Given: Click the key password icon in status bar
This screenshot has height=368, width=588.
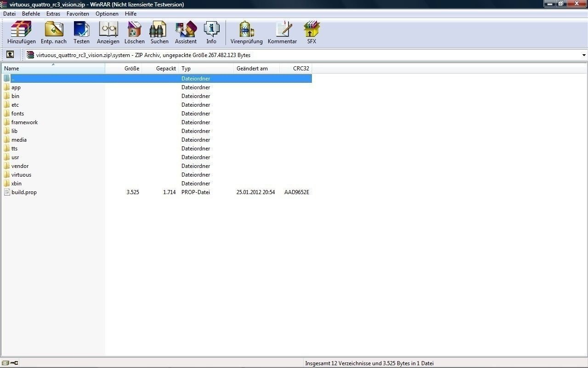Looking at the screenshot, I should click(x=14, y=363).
